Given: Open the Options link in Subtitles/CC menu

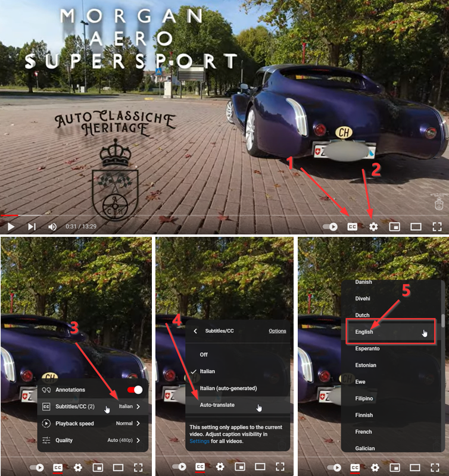Looking at the screenshot, I should pos(277,331).
